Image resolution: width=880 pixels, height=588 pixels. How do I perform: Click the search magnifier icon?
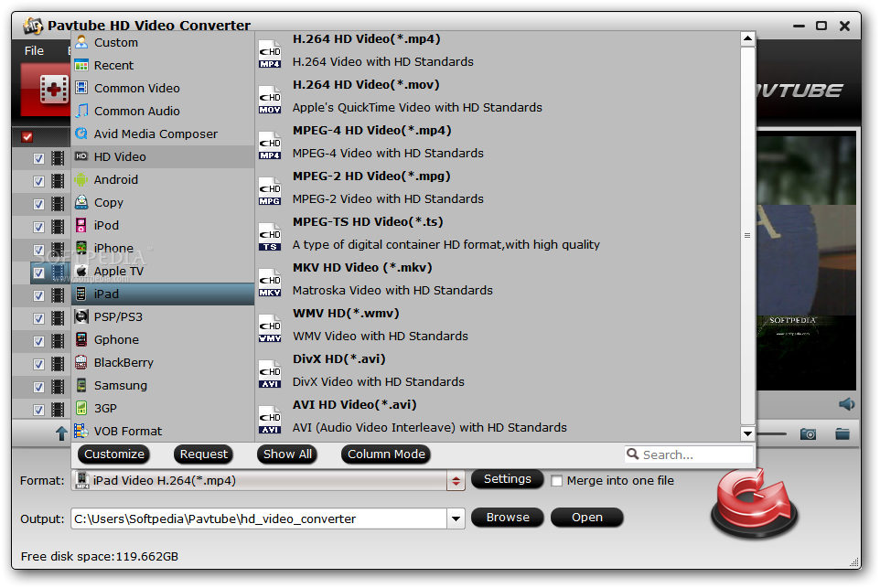[x=632, y=454]
